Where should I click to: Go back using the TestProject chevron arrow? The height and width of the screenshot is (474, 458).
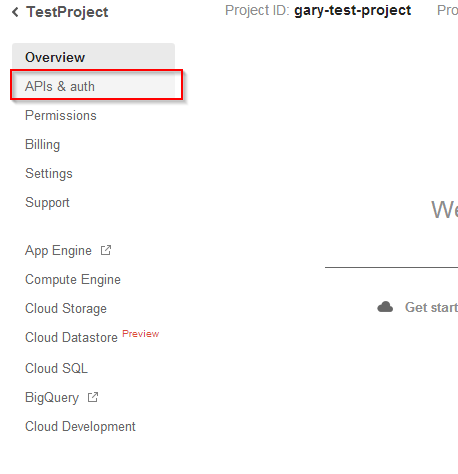15,12
